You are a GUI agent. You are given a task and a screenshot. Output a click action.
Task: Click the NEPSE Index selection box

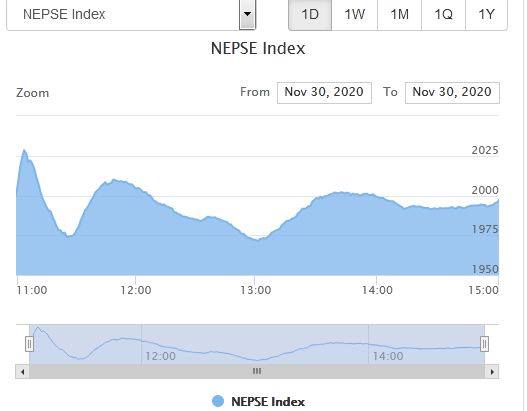click(131, 14)
